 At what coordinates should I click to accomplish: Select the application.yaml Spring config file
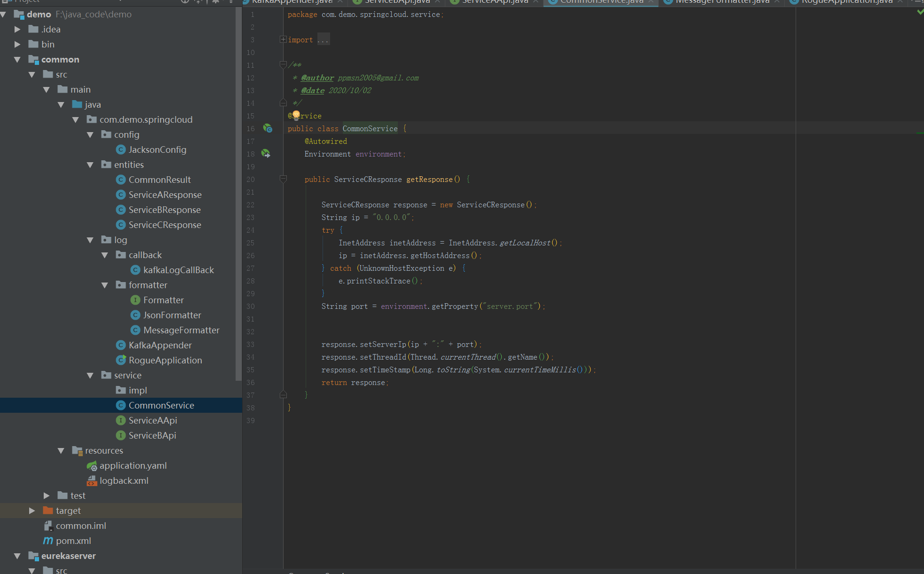click(x=133, y=465)
